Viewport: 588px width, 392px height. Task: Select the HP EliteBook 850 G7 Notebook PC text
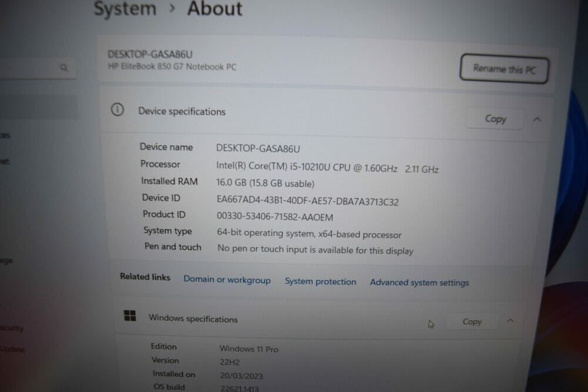(172, 67)
